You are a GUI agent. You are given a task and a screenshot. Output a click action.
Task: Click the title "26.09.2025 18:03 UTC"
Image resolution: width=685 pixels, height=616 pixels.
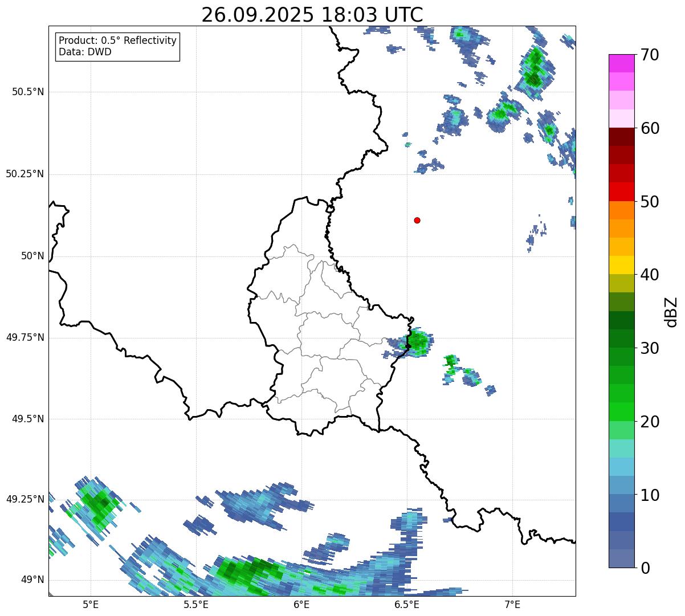point(312,14)
